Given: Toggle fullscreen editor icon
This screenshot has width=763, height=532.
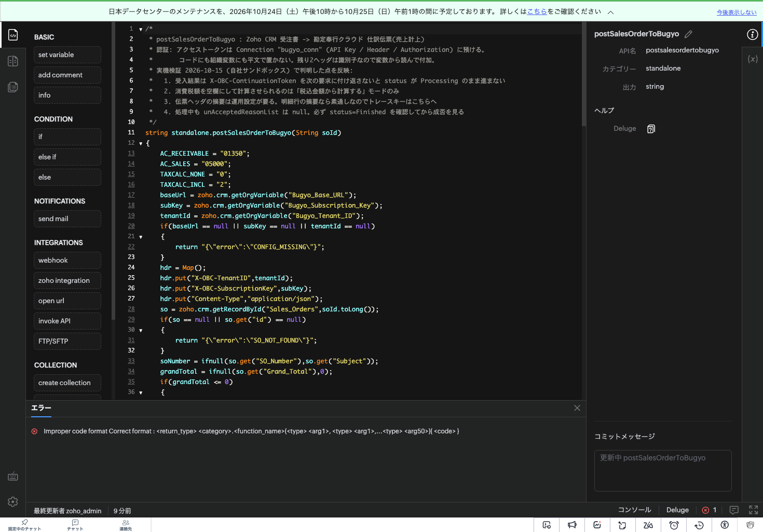Looking at the screenshot, I should (754, 510).
